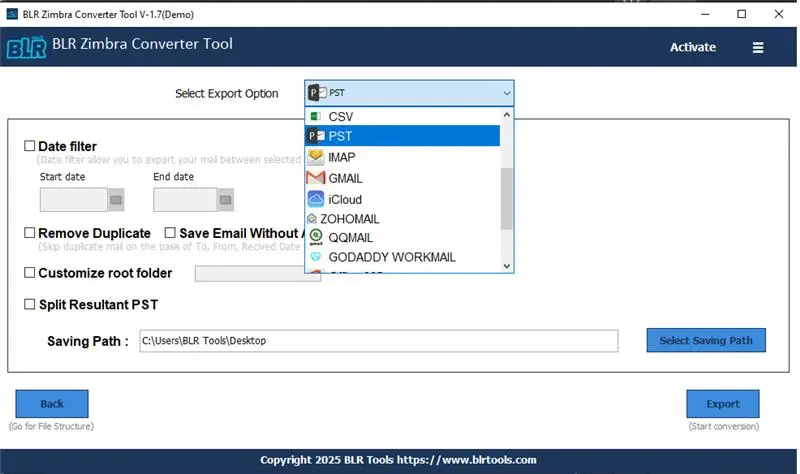This screenshot has width=800, height=474.
Task: Choose ZOHOMAIL in the dropdown list
Action: tap(403, 219)
